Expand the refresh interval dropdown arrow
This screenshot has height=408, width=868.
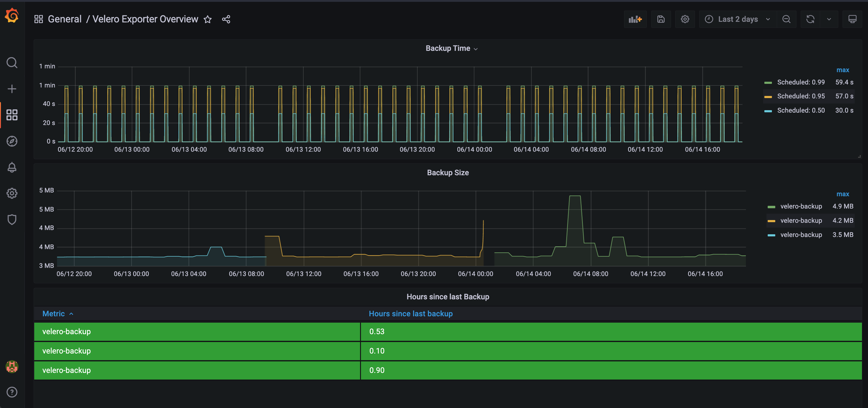point(829,19)
